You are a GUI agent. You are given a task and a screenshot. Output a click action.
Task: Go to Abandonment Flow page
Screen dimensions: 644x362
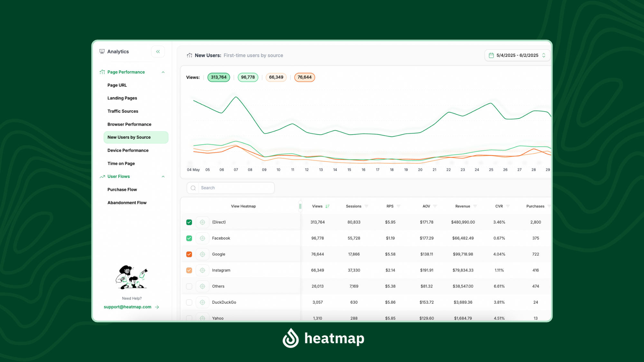[127, 203]
